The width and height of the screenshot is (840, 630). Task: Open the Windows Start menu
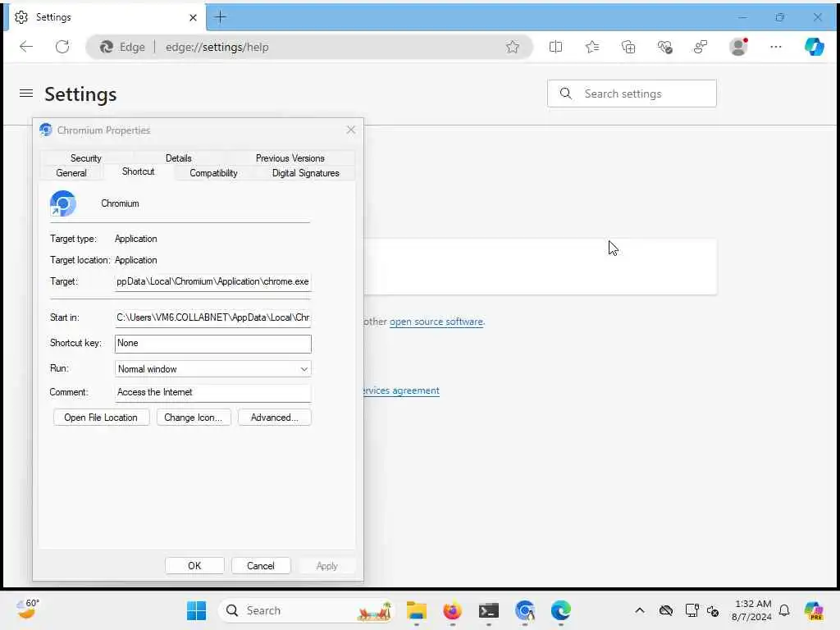196,610
